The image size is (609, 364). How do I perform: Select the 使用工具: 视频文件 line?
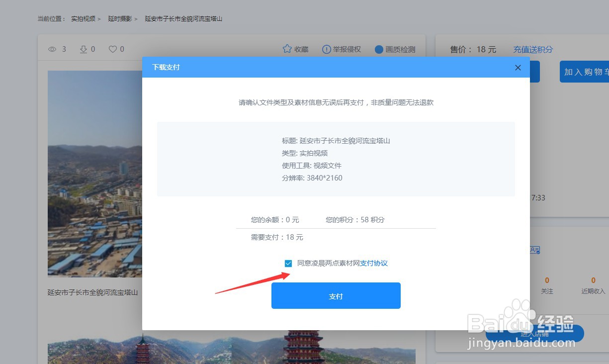(312, 166)
